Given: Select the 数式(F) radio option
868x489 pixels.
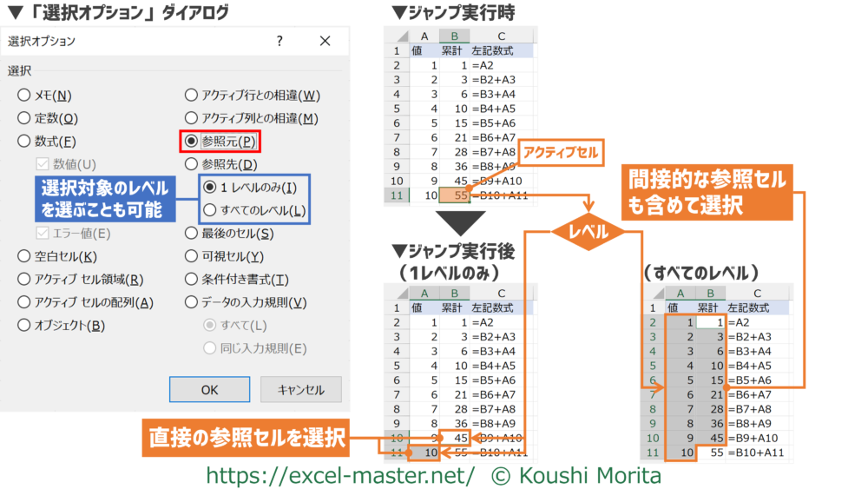Looking at the screenshot, I should click(24, 142).
